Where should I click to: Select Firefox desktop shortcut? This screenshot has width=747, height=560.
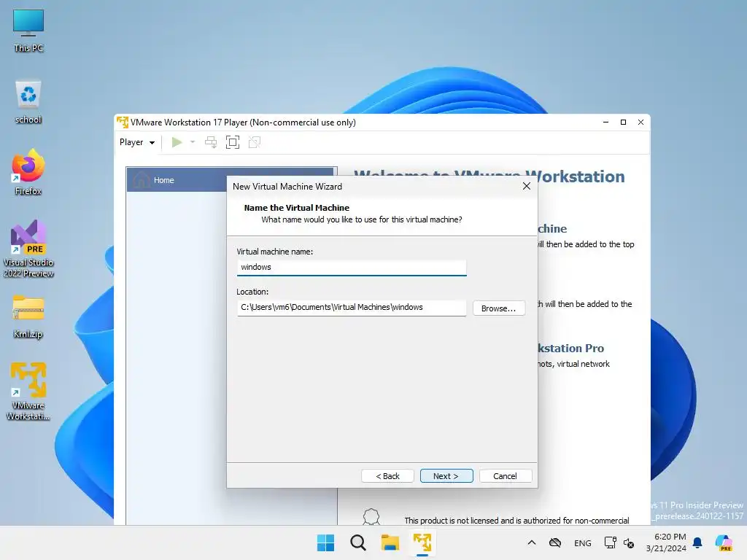click(28, 173)
